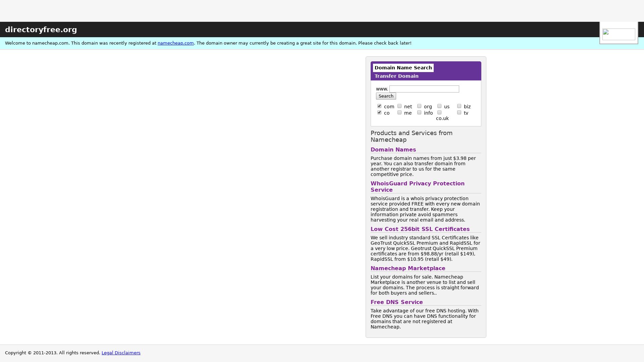The height and width of the screenshot is (362, 644).
Task: Select the biz domain checkbox
Action: point(459,106)
